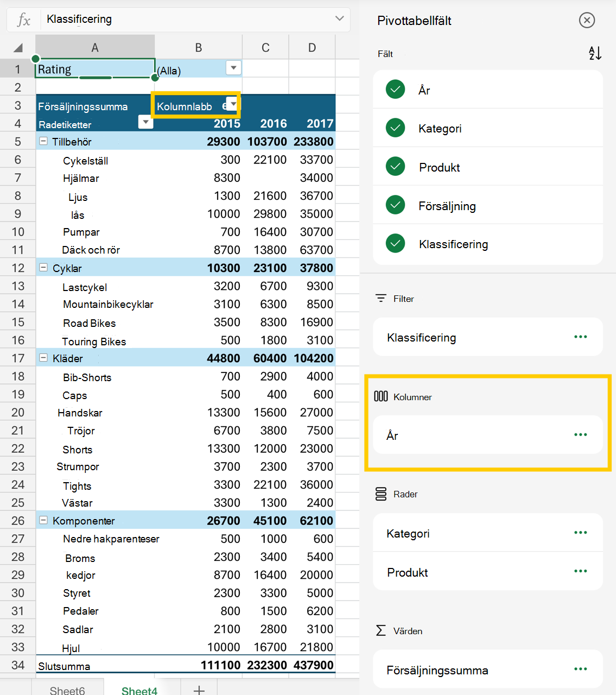Uncheck the Kategori field
Viewport: 616px width, 695px height.
tap(395, 128)
